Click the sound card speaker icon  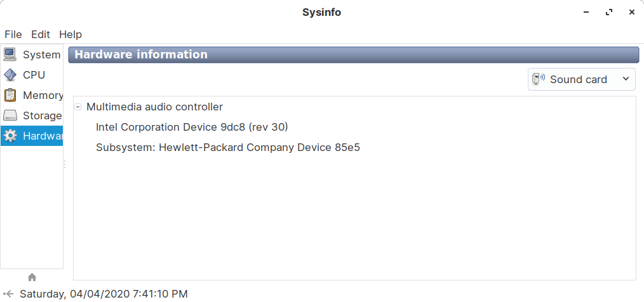[538, 79]
